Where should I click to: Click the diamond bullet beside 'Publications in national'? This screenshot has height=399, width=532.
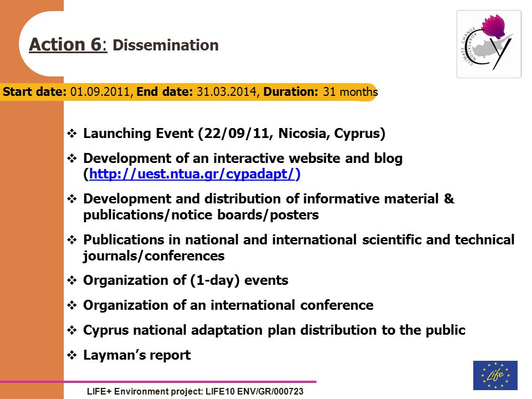coord(72,240)
